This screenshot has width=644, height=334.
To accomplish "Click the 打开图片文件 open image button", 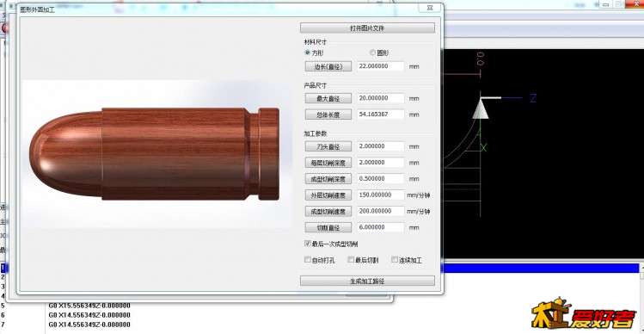I will (367, 28).
